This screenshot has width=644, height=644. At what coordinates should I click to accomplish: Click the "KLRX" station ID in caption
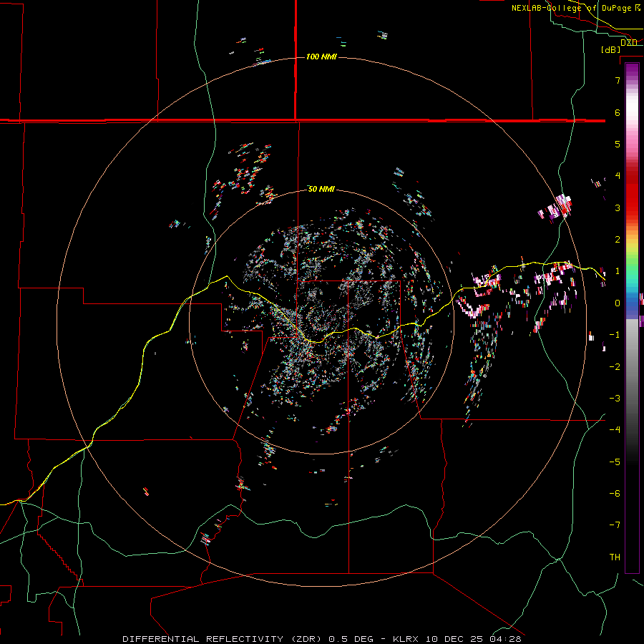406,639
